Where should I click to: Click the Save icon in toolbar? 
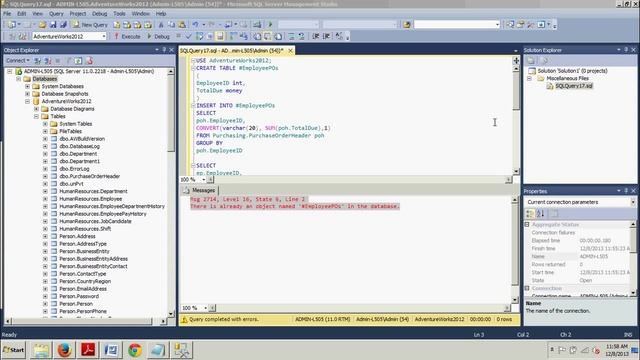coord(53,25)
